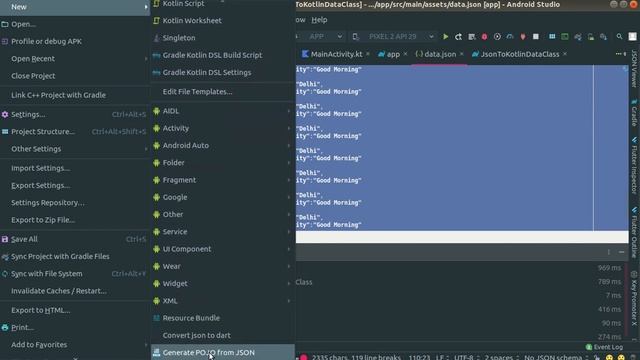
Task: Choose Edit File Templates...
Action: (x=222, y=92)
